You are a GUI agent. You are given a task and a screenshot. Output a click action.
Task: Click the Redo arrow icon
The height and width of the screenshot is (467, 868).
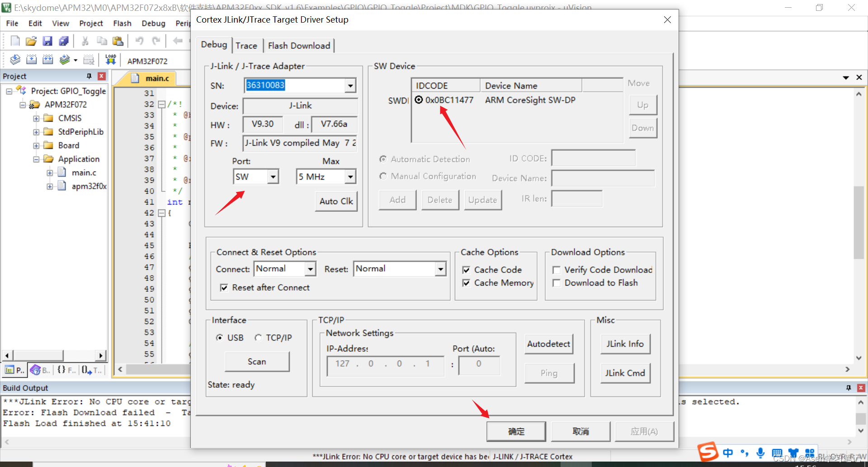coord(156,41)
